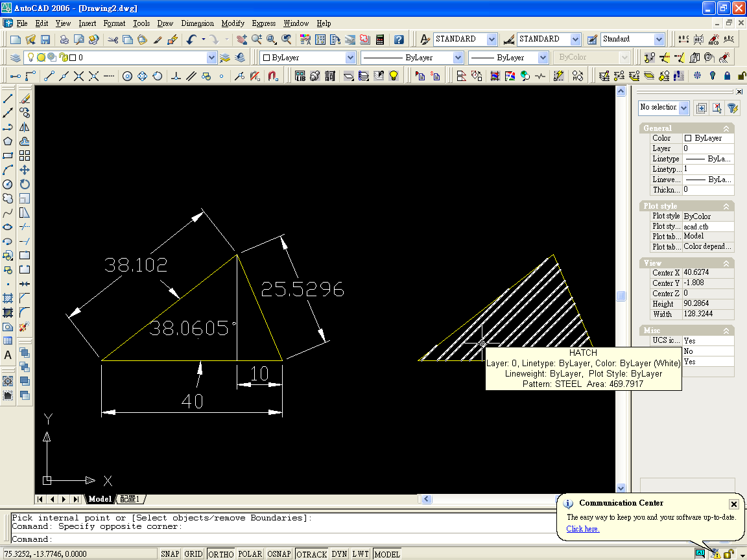The width and height of the screenshot is (747, 560).
Task: Click the Cut scissors icon
Action: point(113,40)
